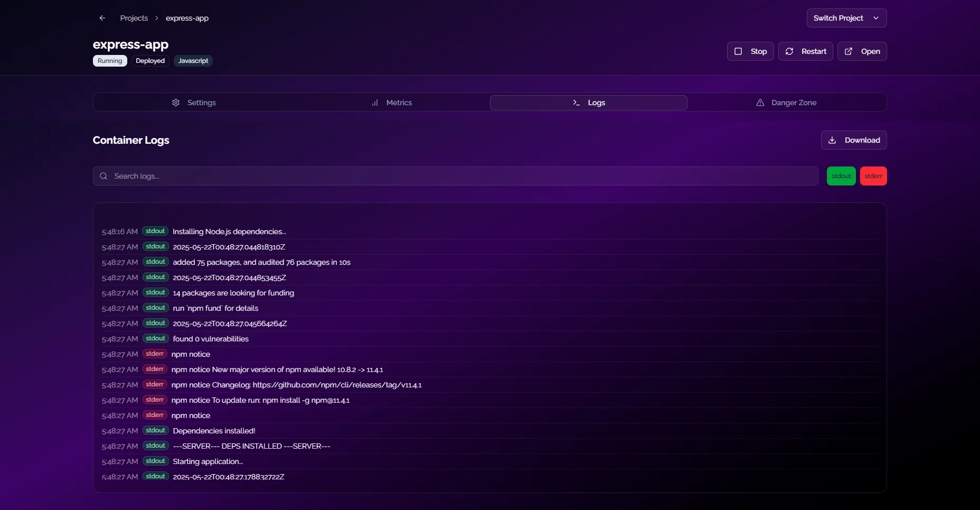Viewport: 980px width, 510px height.
Task: Click the Danger Zone warning triangle icon
Action: 760,103
